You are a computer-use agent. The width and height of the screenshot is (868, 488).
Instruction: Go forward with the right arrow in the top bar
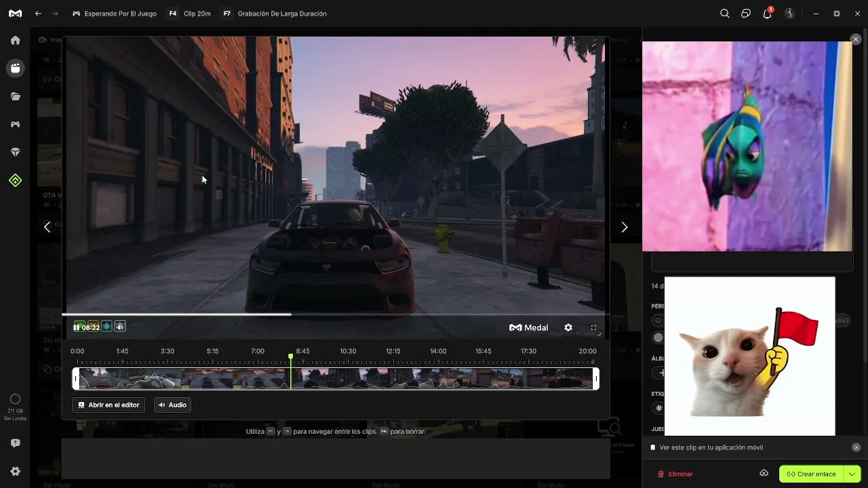[55, 14]
